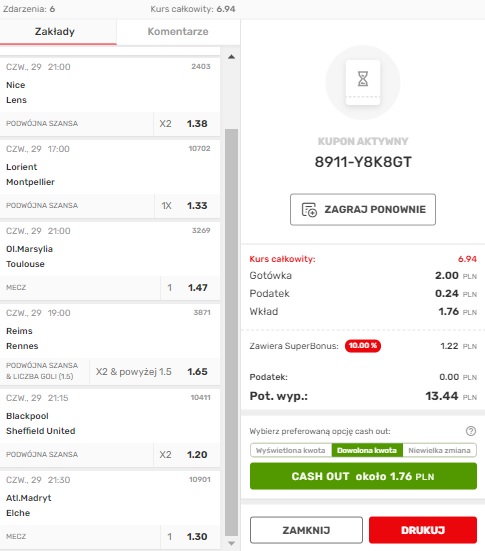Image resolution: width=485 pixels, height=551 pixels.
Task: Select the Niewielka zmiana cash out option
Action: point(439,450)
